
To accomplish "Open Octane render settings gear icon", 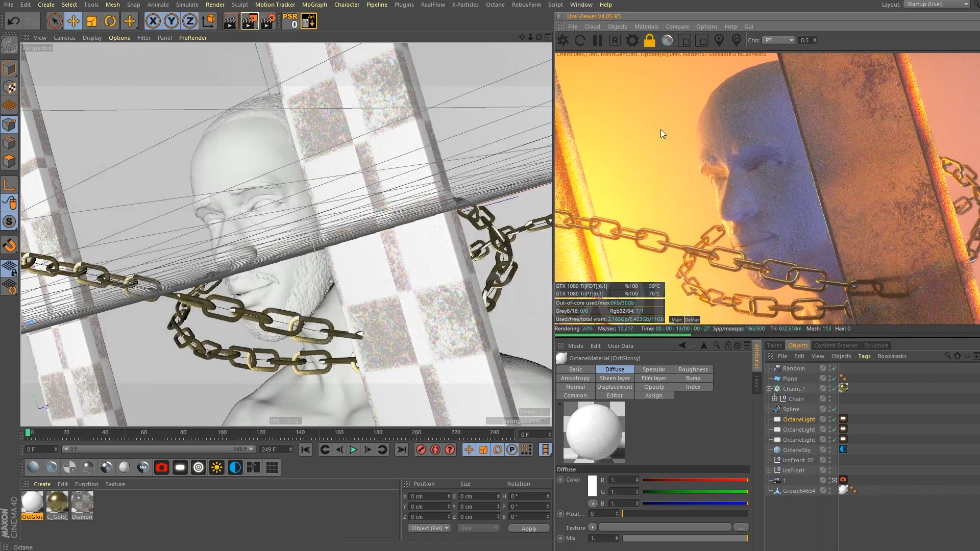I will 632,40.
